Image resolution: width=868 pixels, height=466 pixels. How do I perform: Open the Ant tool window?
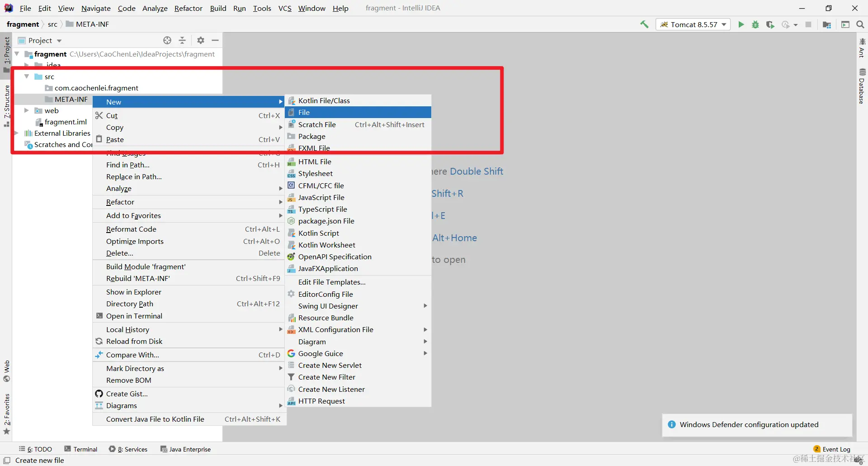coord(862,48)
